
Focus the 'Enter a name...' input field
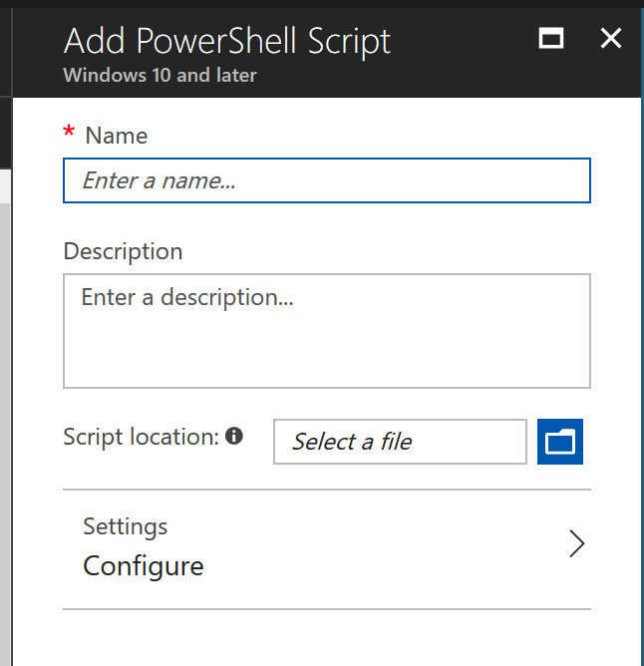[327, 180]
